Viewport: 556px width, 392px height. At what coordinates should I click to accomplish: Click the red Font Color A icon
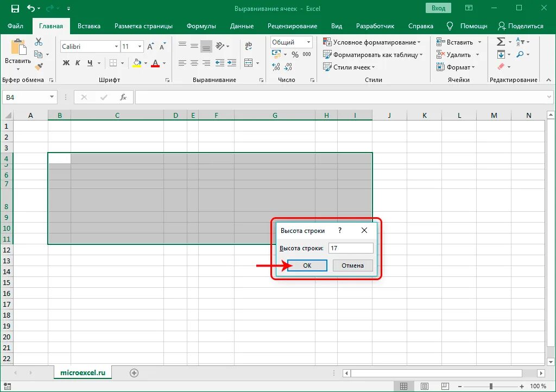coord(155,63)
